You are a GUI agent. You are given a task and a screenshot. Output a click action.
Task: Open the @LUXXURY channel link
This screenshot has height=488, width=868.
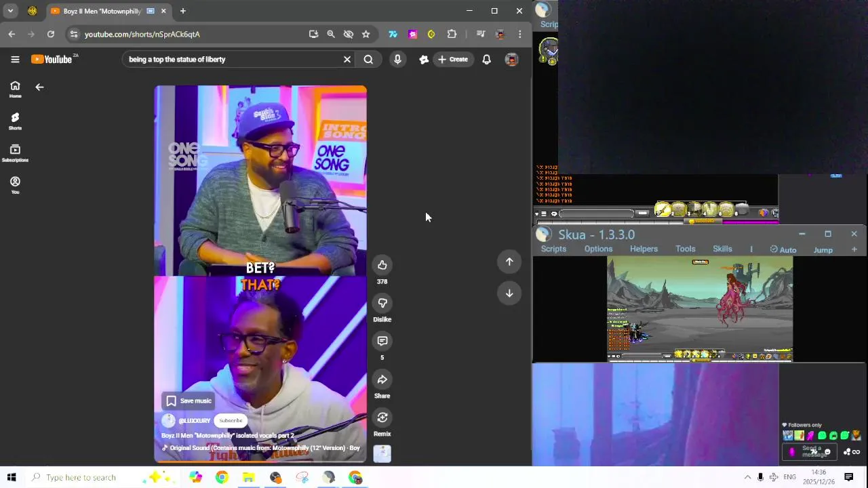click(x=194, y=420)
